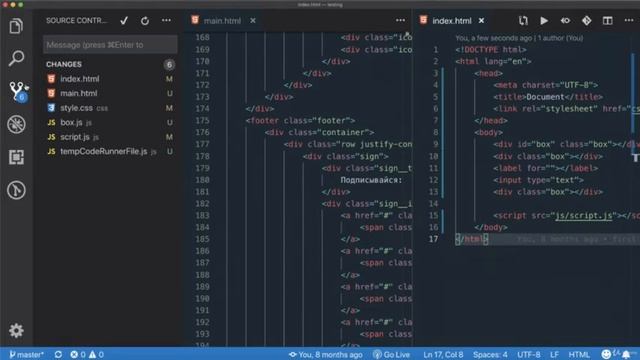Screen dimensions: 640x360
Task: Open more actions for main.html editor group
Action: click(400, 20)
